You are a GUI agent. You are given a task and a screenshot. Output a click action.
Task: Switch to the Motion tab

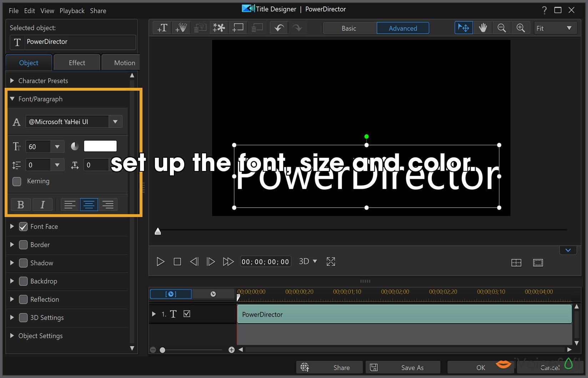pyautogui.click(x=121, y=63)
